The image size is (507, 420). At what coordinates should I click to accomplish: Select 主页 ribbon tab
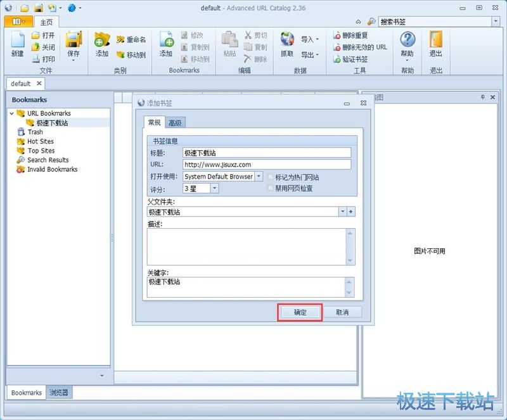click(x=46, y=22)
